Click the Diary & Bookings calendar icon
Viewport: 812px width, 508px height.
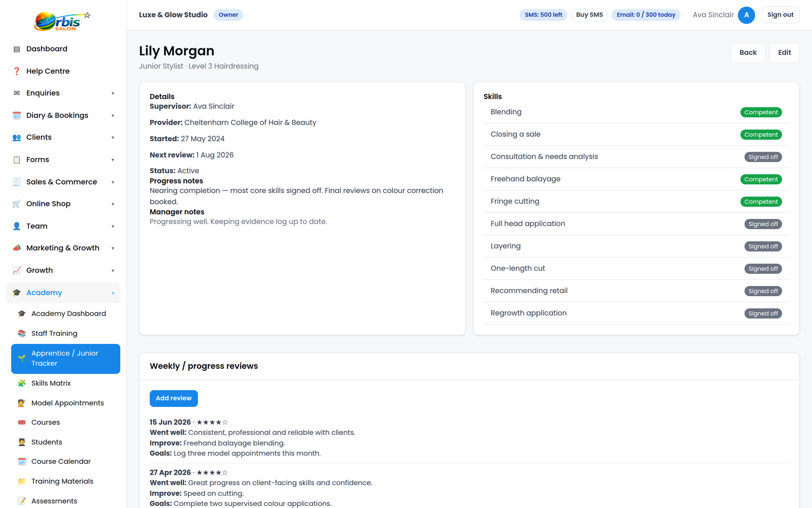tap(17, 115)
